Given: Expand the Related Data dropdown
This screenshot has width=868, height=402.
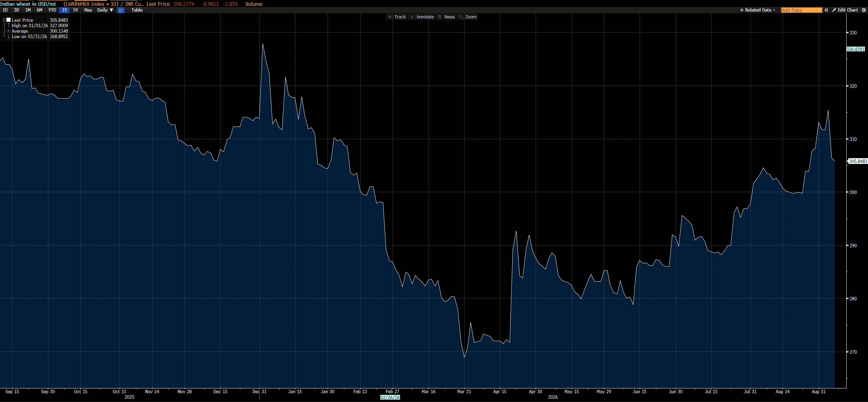Looking at the screenshot, I should [758, 10].
